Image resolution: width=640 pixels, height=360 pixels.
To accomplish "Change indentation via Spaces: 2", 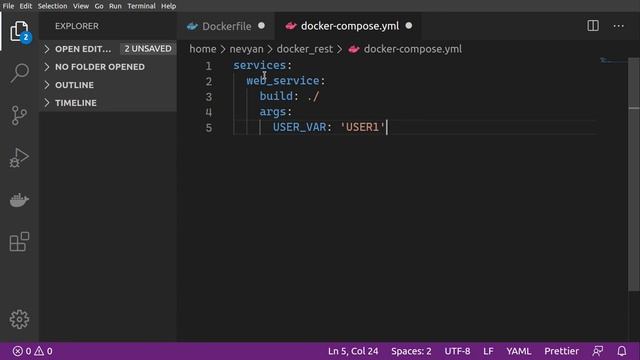I will click(x=411, y=351).
